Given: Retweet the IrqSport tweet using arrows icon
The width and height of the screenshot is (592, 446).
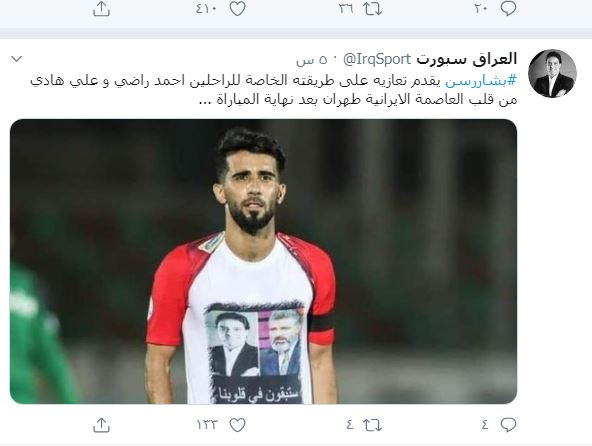Looking at the screenshot, I should pyautogui.click(x=373, y=425).
